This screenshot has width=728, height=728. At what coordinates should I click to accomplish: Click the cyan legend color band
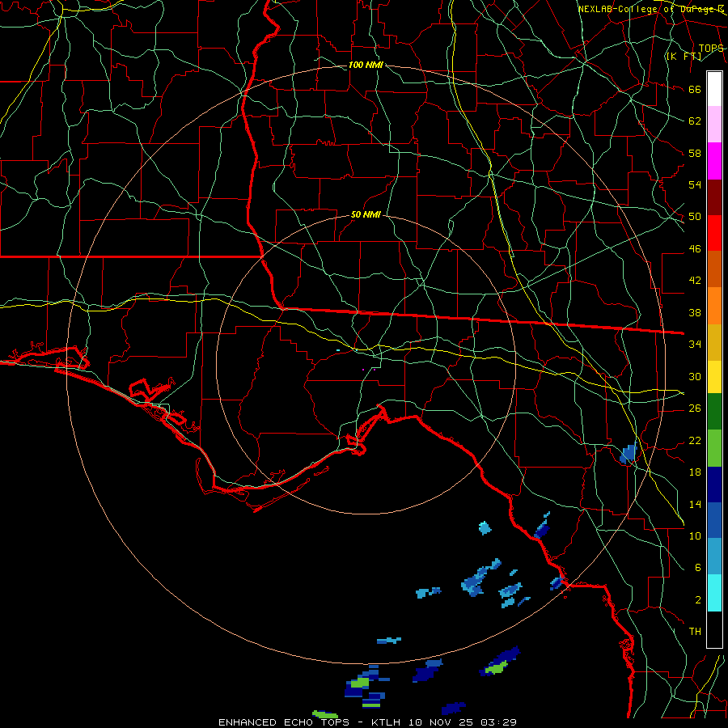[714, 593]
